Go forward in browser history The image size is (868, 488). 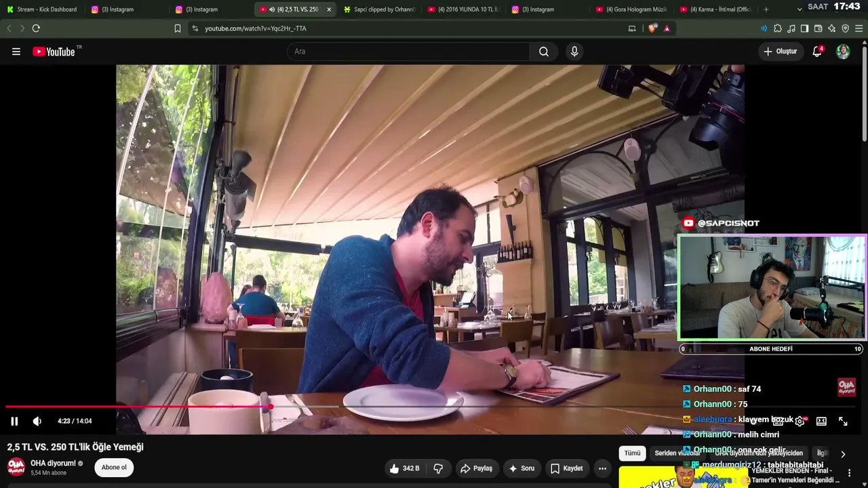(22, 28)
